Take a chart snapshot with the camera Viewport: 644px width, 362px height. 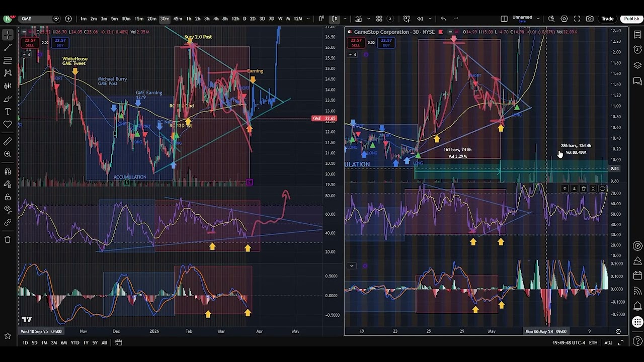(x=590, y=19)
